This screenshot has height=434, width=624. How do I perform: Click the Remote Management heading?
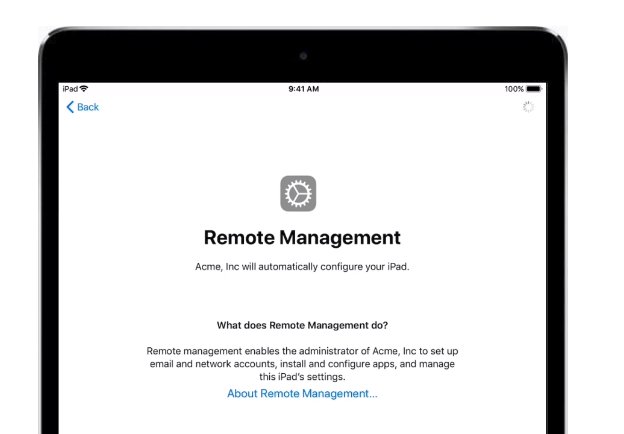pyautogui.click(x=302, y=238)
